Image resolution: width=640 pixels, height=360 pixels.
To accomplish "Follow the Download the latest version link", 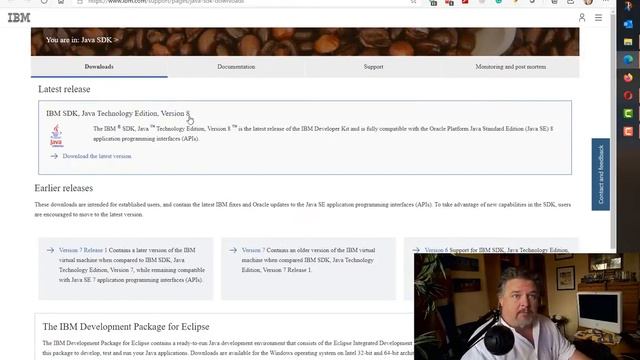I will [x=97, y=156].
